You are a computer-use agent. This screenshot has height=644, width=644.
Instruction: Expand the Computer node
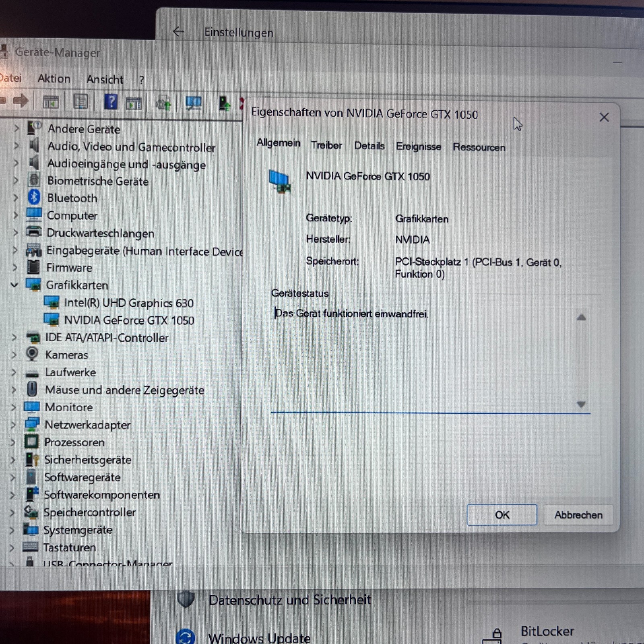click(x=15, y=215)
